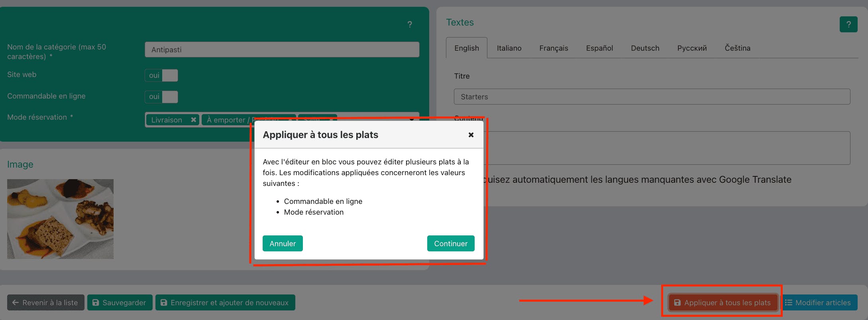Click 'Commandable en ligne' bullet in dialog

[323, 201]
